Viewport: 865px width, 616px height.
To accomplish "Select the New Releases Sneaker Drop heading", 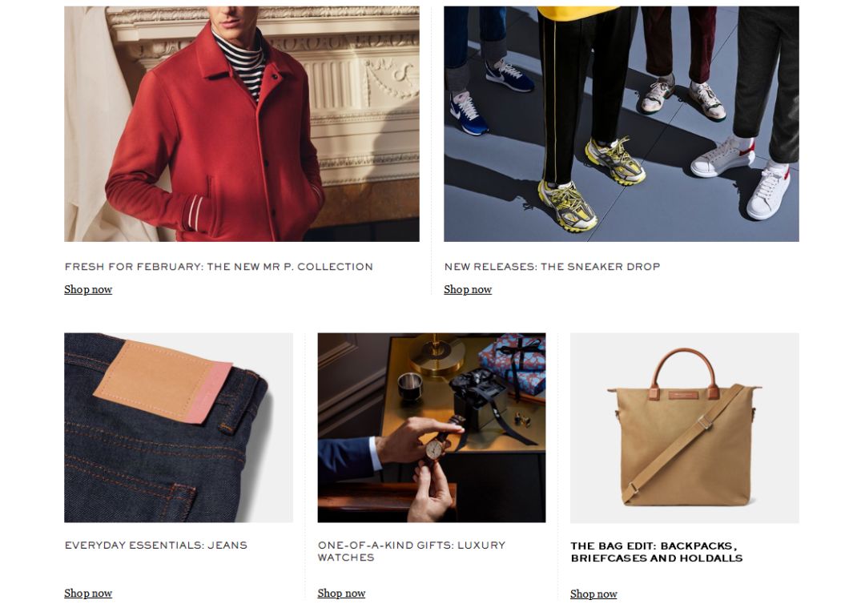I will (x=552, y=267).
